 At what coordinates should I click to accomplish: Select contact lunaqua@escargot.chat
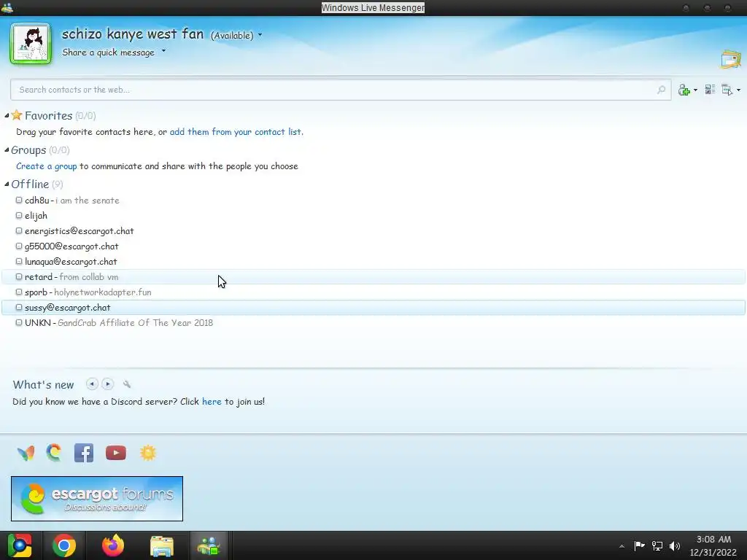373,262
